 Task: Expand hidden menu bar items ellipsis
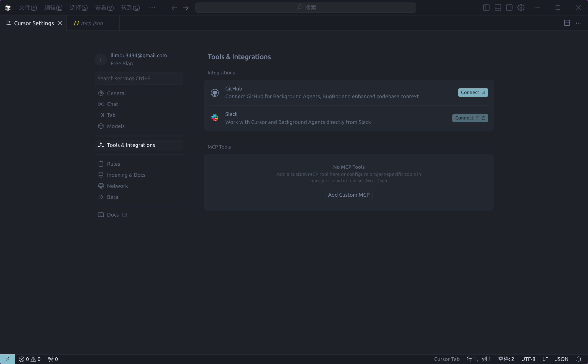point(152,7)
